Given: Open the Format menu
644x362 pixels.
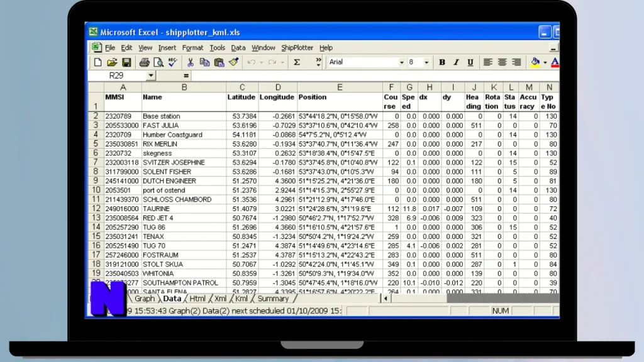Looking at the screenshot, I should point(192,48).
